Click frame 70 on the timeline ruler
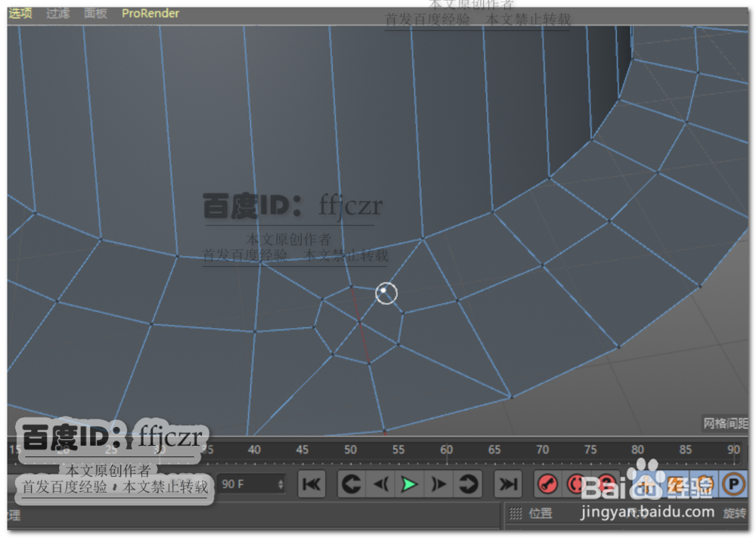 (542, 450)
